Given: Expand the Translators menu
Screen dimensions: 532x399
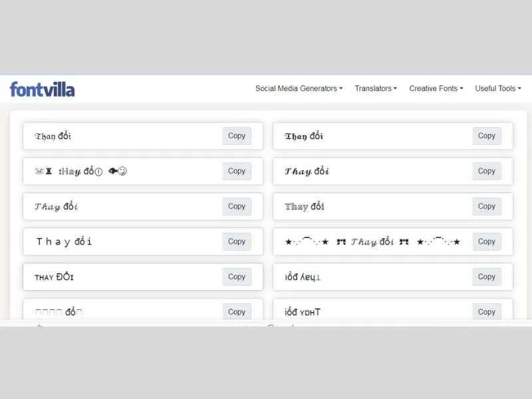Looking at the screenshot, I should 376,88.
